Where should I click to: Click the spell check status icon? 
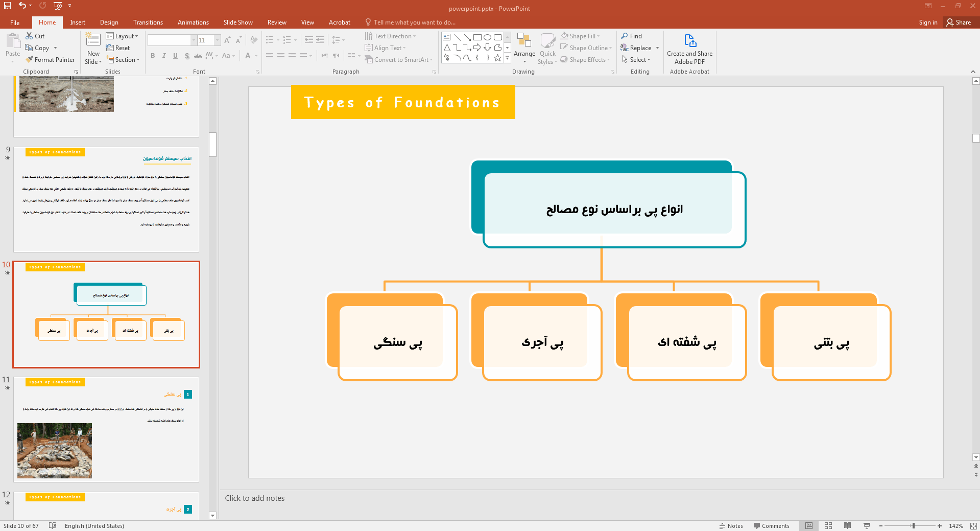click(52, 525)
